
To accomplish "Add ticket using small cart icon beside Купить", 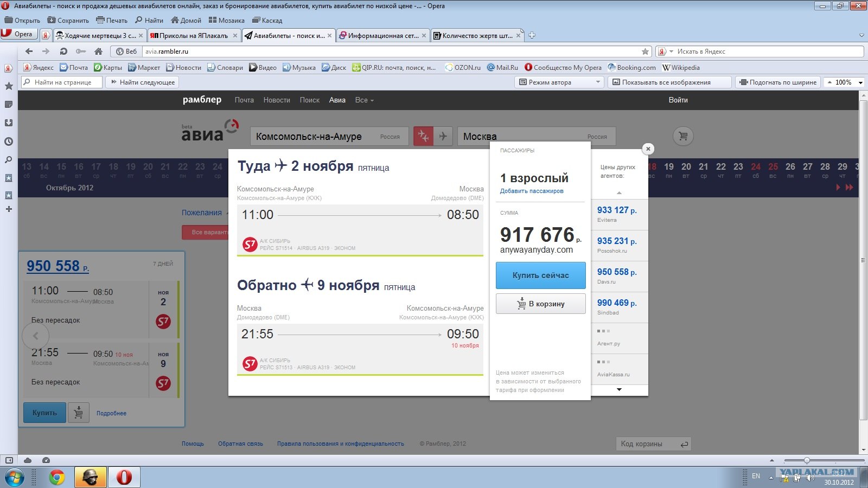I will coord(79,413).
